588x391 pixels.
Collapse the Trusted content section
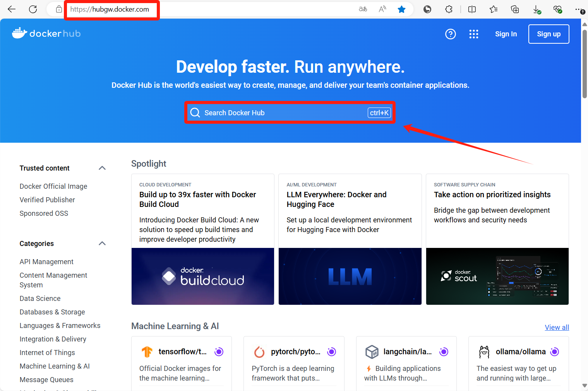click(102, 168)
